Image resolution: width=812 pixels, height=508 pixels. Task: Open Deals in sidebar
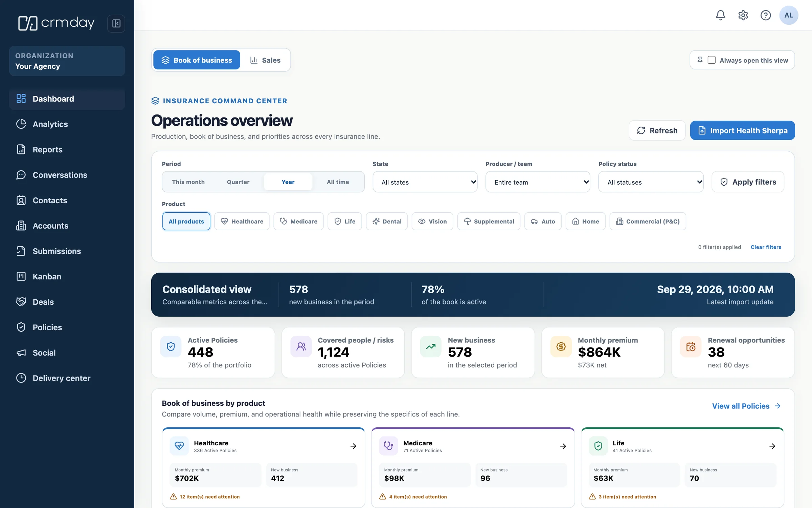point(67,302)
